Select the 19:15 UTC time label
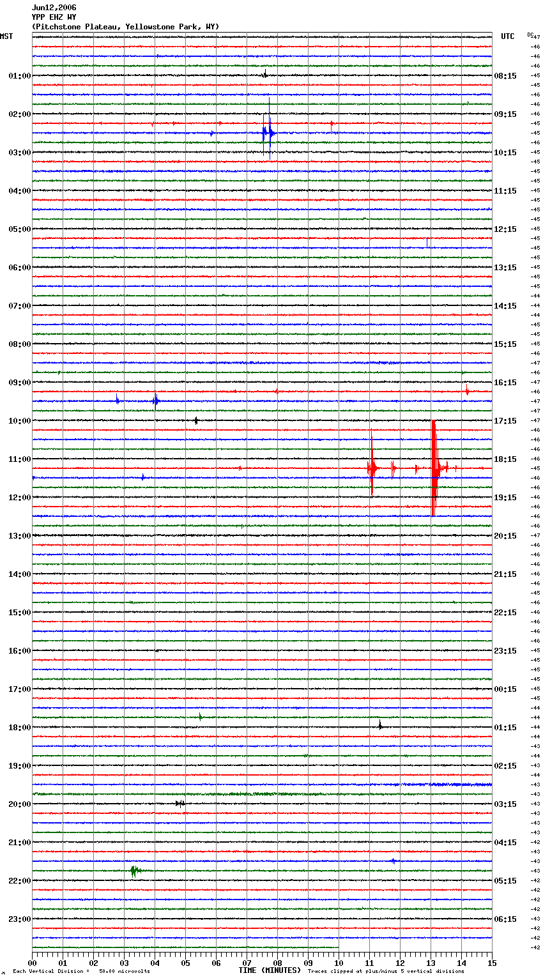 (505, 498)
